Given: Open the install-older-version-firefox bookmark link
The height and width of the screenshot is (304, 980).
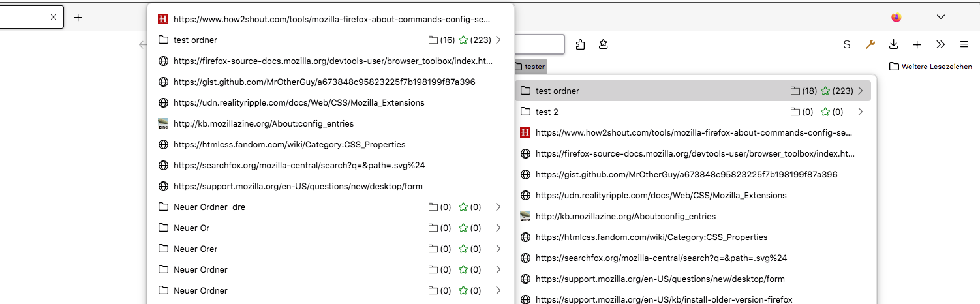Looking at the screenshot, I should (664, 299).
